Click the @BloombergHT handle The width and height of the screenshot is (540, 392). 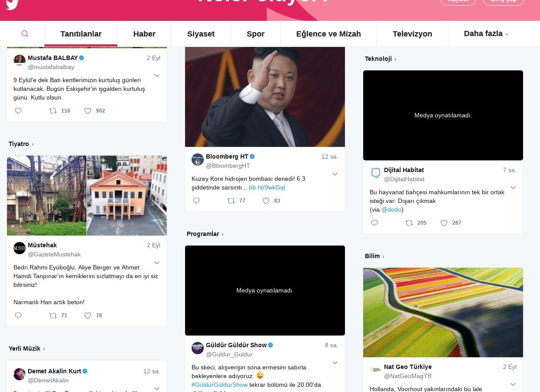228,166
